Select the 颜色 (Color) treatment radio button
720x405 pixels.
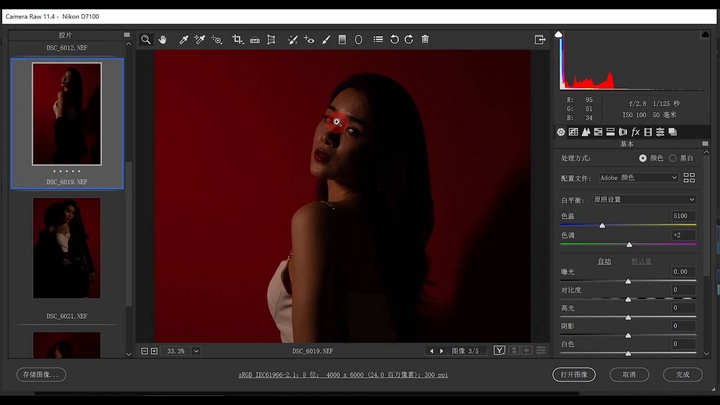643,158
